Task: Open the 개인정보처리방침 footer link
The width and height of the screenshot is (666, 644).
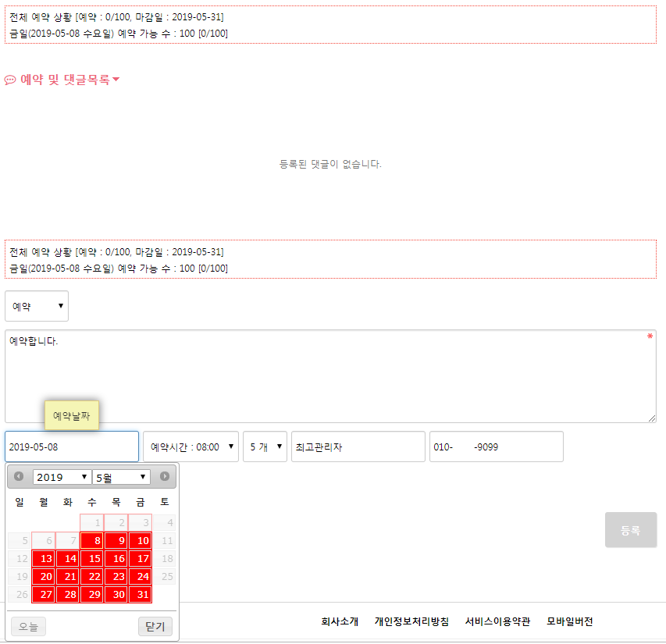Action: (411, 622)
